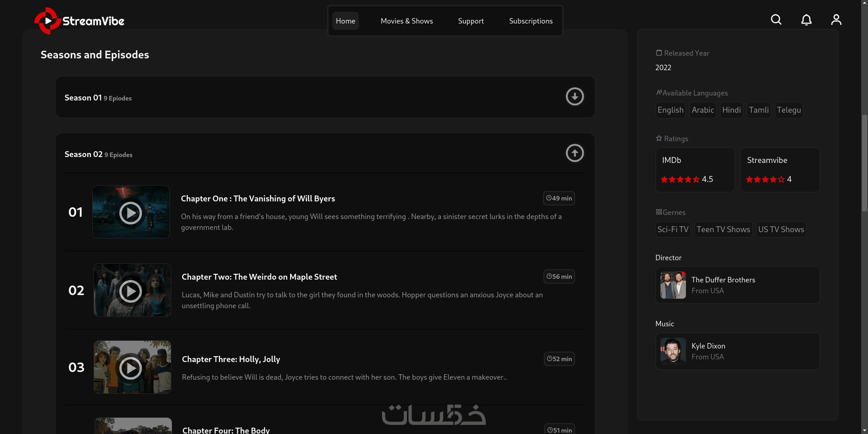Open the Subscriptions tab

[531, 21]
